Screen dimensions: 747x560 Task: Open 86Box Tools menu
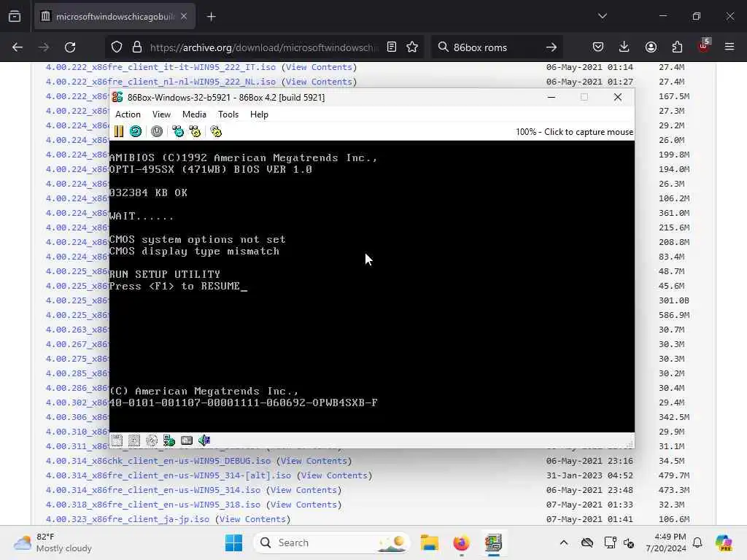(x=228, y=114)
